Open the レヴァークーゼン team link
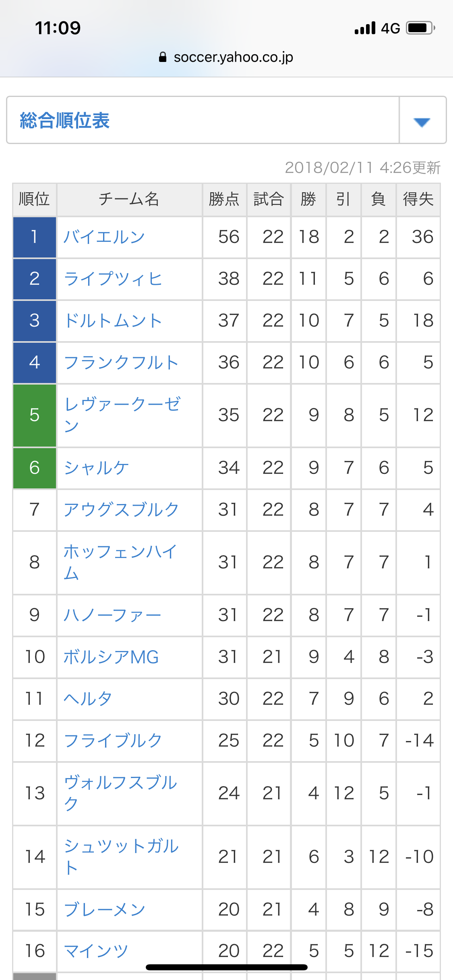This screenshot has height=980, width=453. (122, 415)
